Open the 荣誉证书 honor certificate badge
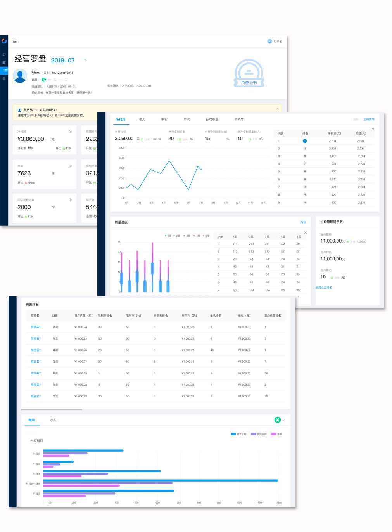This screenshot has height=532, width=392. tap(249, 73)
